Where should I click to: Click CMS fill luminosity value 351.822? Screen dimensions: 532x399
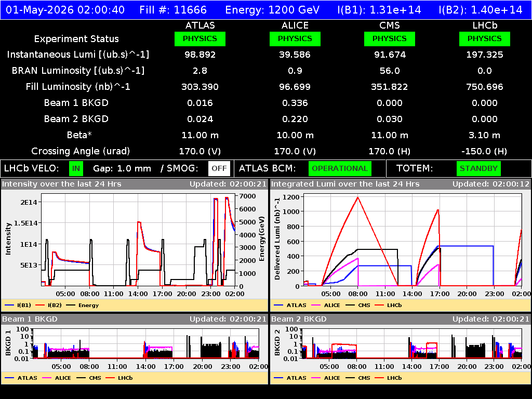[390, 87]
